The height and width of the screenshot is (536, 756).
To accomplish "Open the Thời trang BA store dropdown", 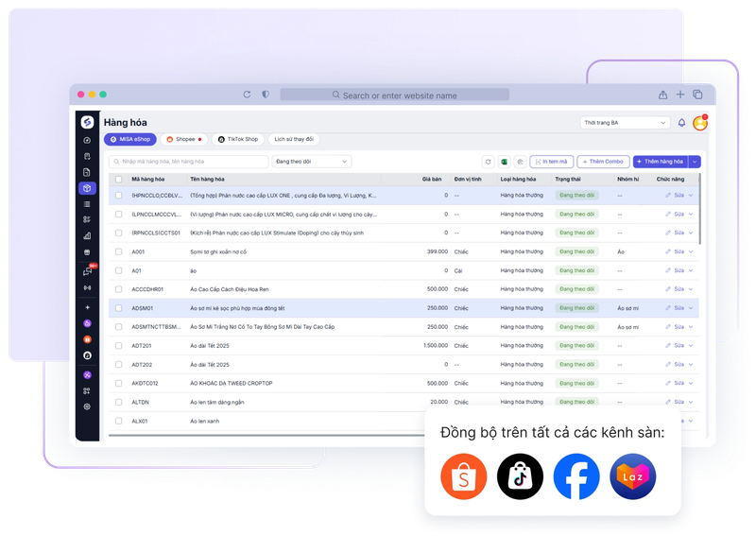I will pos(625,123).
